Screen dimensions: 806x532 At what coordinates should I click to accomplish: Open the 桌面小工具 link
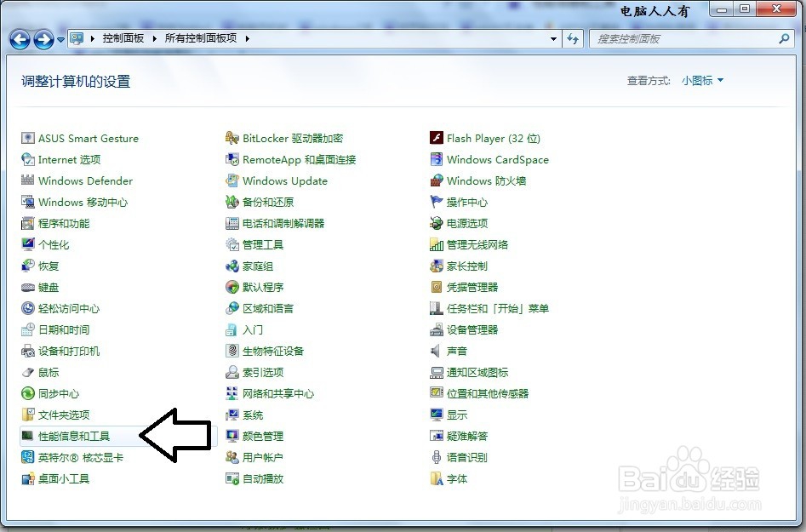(64, 478)
